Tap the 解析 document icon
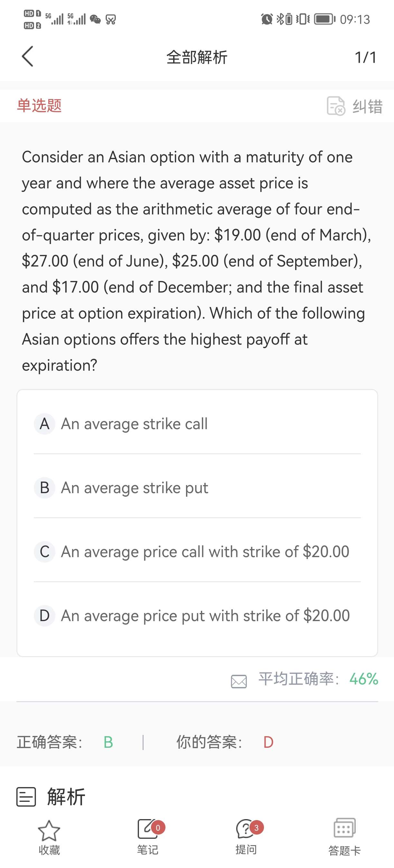The height and width of the screenshot is (868, 394). pyautogui.click(x=26, y=797)
